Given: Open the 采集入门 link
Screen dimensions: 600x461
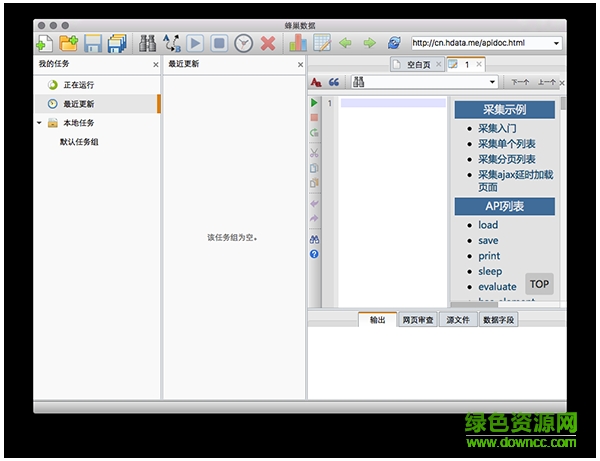Looking at the screenshot, I should click(497, 129).
